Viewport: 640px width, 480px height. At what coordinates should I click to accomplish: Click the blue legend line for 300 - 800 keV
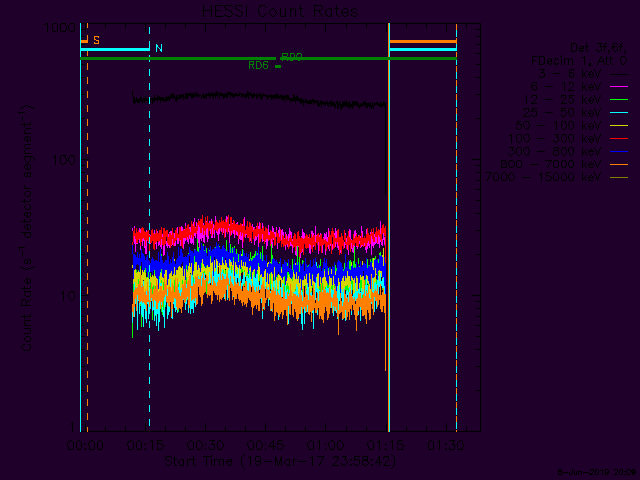click(619, 151)
